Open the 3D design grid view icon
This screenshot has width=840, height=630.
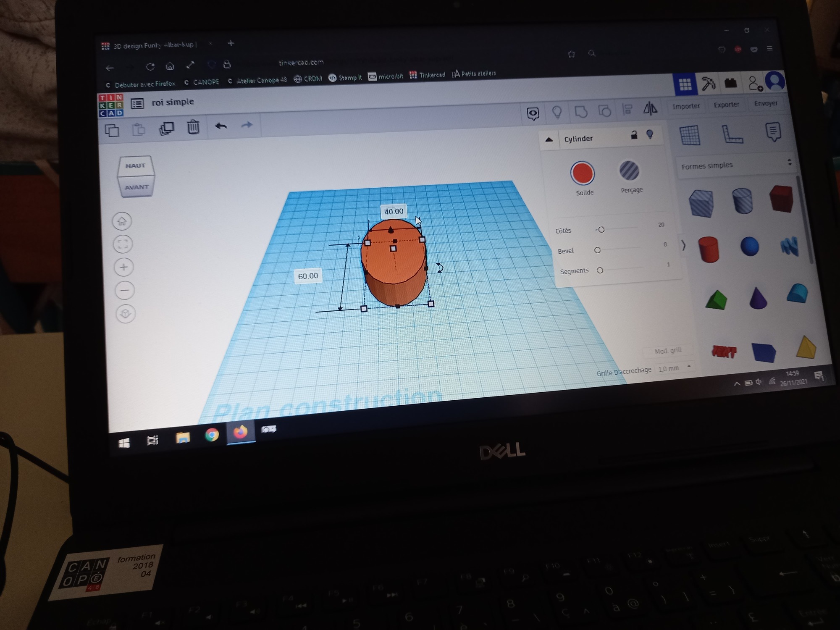click(685, 84)
